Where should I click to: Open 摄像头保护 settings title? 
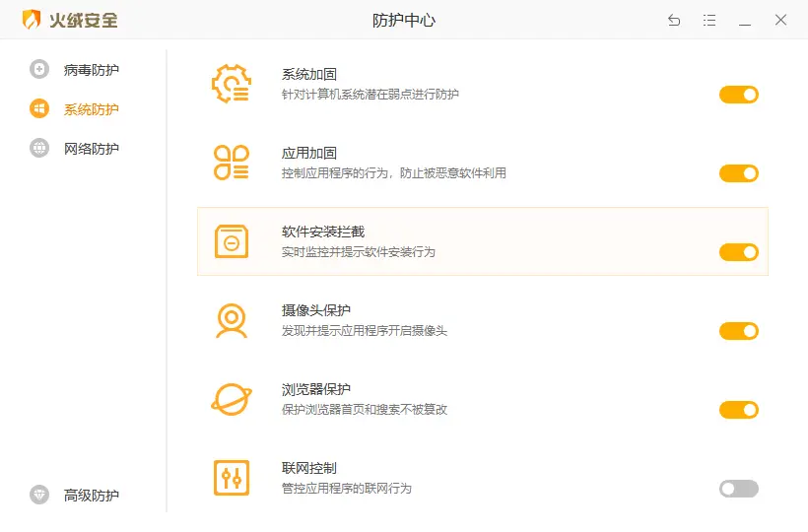click(316, 310)
